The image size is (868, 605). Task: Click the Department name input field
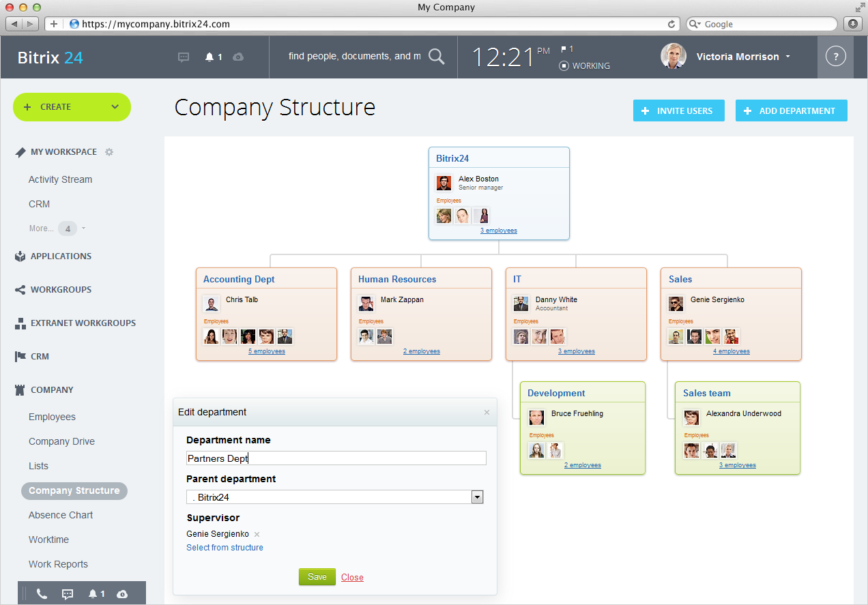(336, 458)
